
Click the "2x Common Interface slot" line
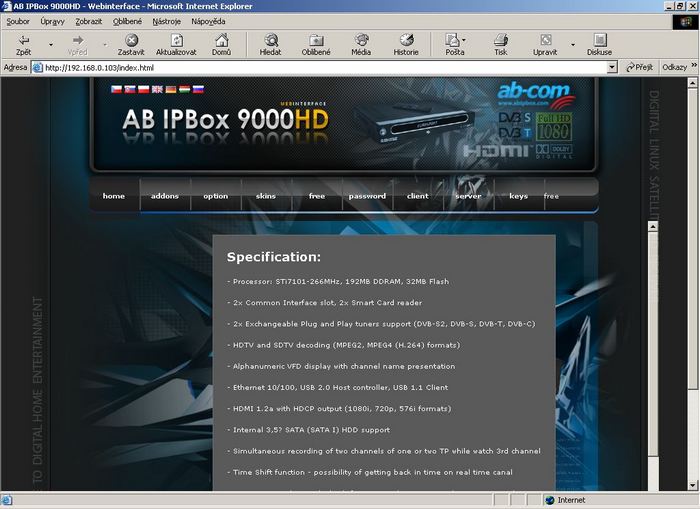pyautogui.click(x=325, y=303)
